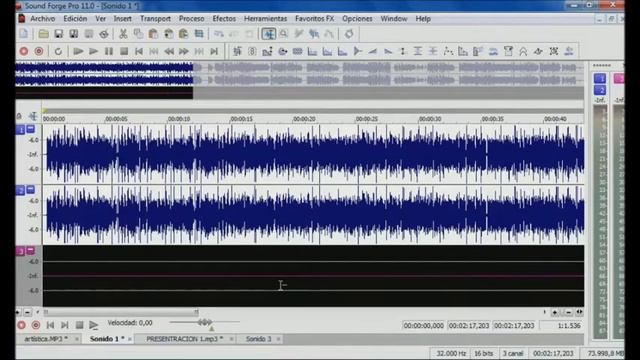Click the Cut scissors icon
Image resolution: width=640 pixels, height=360 pixels.
[123, 34]
